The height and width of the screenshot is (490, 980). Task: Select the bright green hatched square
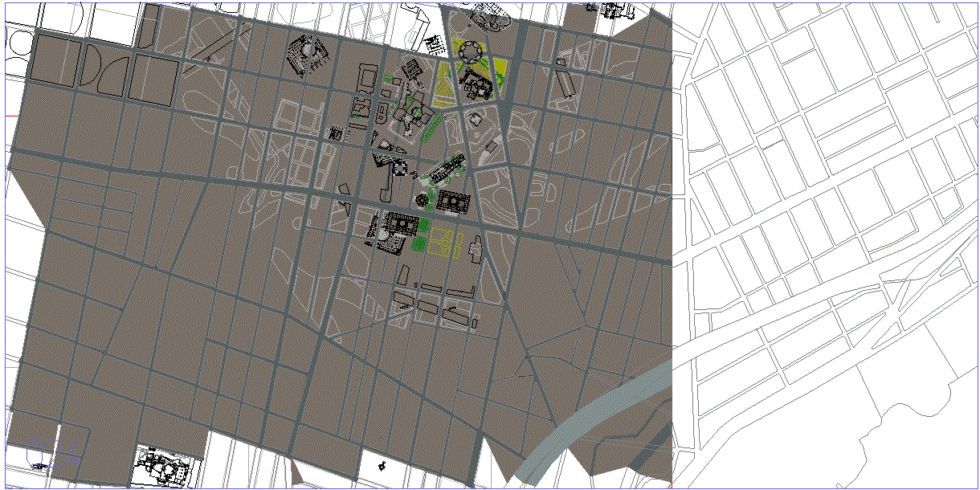pyautogui.click(x=420, y=240)
